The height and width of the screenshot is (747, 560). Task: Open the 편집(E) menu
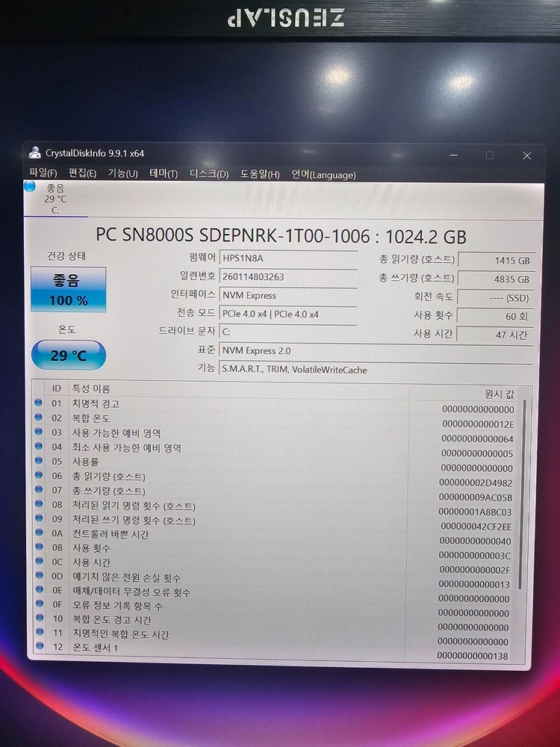pyautogui.click(x=82, y=173)
